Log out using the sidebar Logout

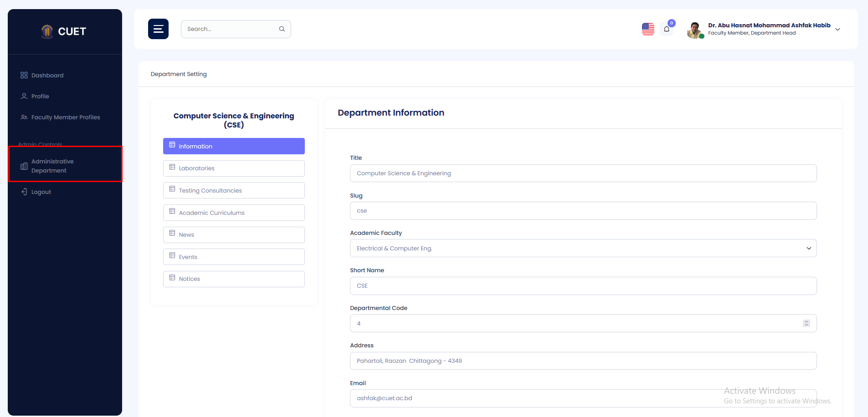click(x=41, y=192)
